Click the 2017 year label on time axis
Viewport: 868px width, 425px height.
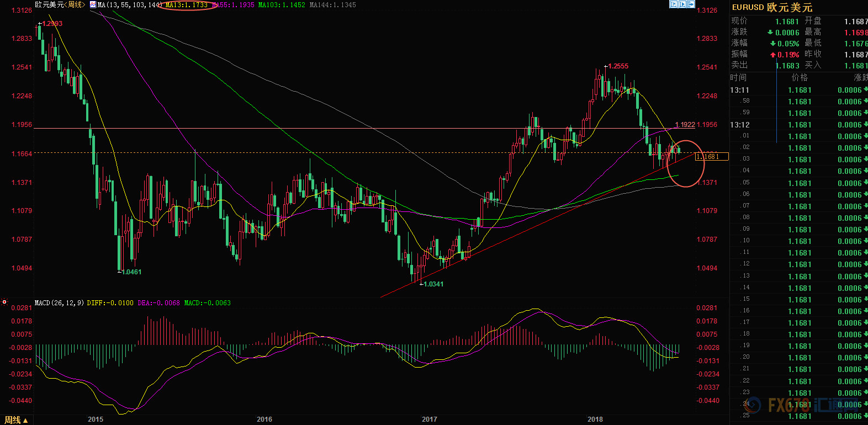430,419
